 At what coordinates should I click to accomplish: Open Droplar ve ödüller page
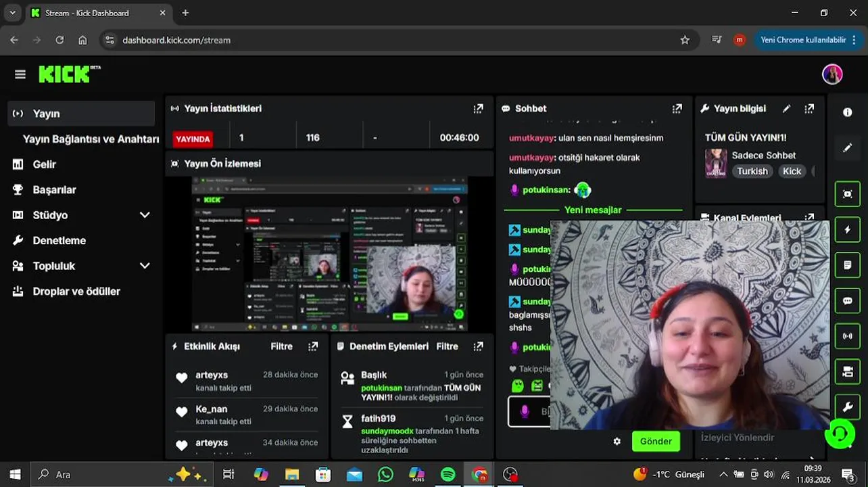coord(76,292)
